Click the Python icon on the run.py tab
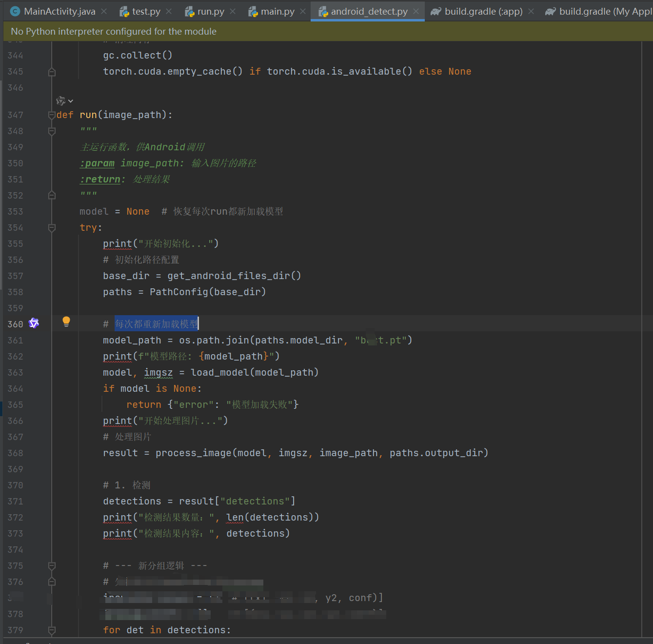The height and width of the screenshot is (644, 653). click(189, 11)
